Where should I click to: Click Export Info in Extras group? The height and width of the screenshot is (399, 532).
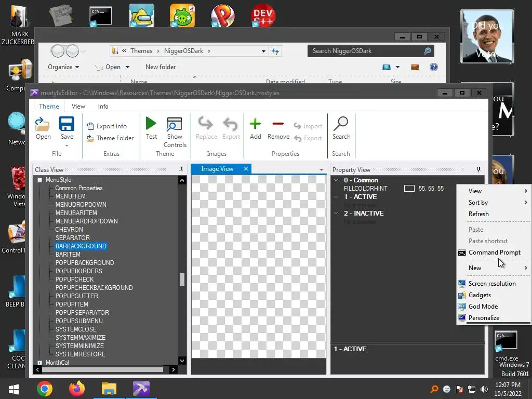point(107,126)
